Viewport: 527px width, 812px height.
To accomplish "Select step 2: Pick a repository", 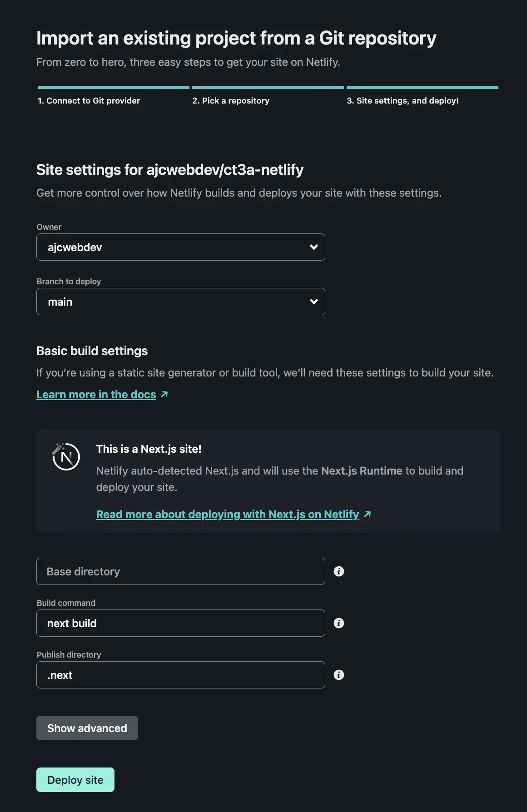I will [230, 100].
